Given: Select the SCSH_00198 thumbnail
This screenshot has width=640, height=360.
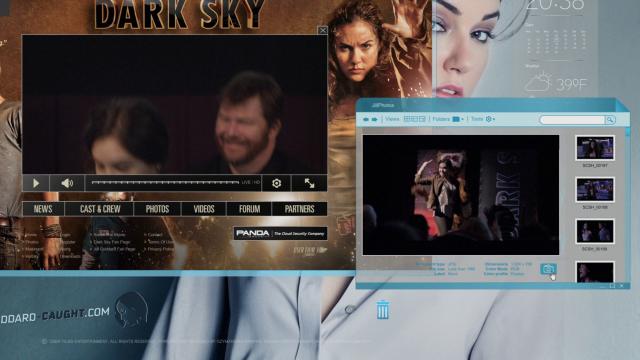Looking at the screenshot, I should [595, 189].
